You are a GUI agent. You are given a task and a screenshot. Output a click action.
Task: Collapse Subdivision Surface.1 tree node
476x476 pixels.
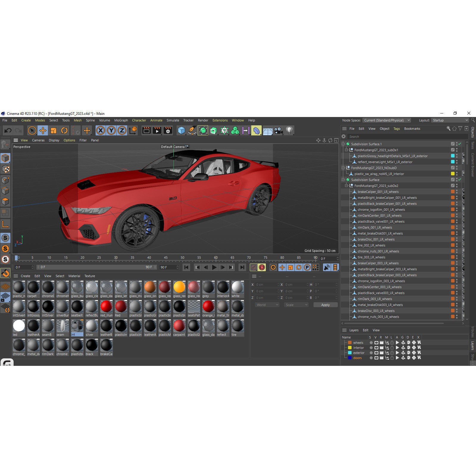point(343,144)
